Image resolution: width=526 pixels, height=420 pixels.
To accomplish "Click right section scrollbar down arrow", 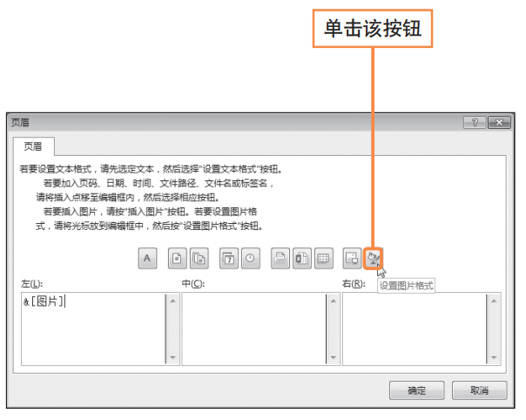I will (x=494, y=357).
